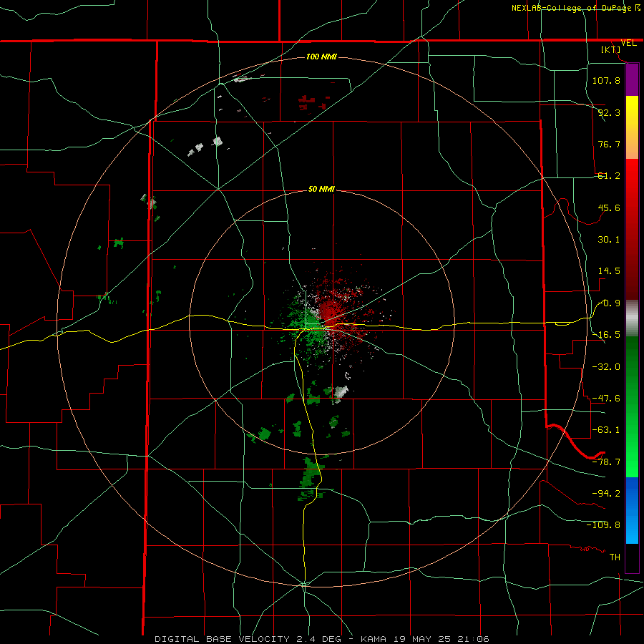644x644 pixels.
Task: Click the NEXLAB-College of DuPage credit text
Action: (x=571, y=8)
